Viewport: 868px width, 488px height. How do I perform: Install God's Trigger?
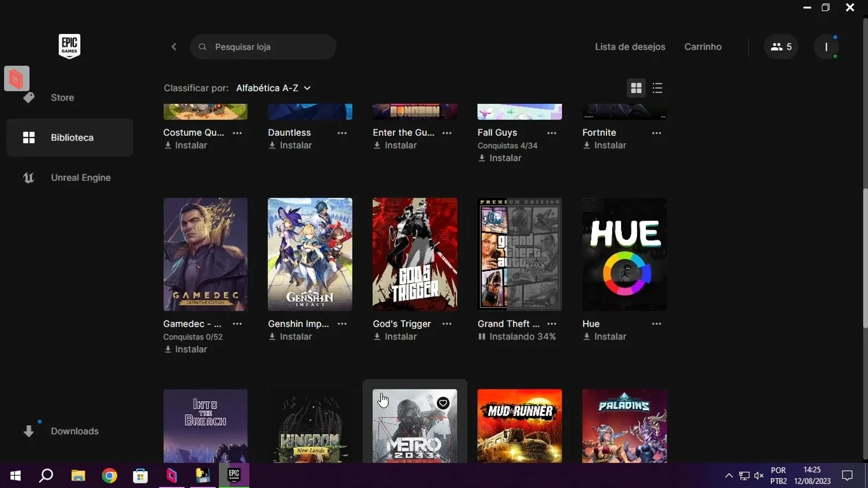(x=395, y=337)
